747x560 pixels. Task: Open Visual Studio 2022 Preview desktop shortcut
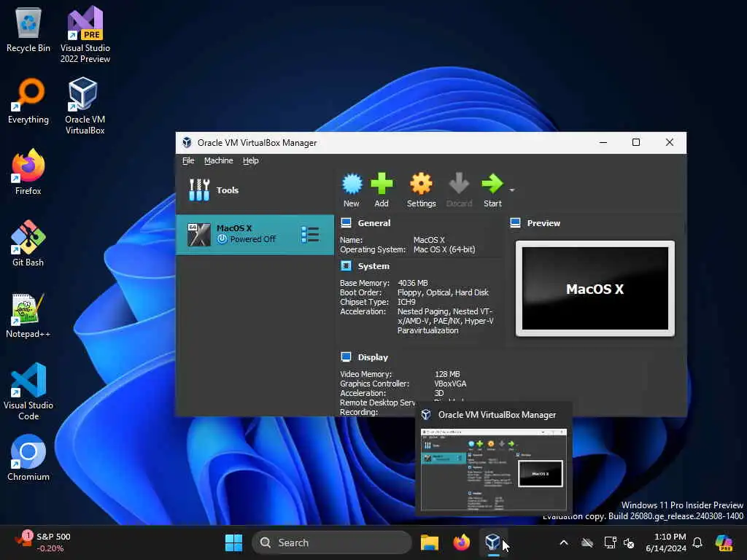point(85,35)
